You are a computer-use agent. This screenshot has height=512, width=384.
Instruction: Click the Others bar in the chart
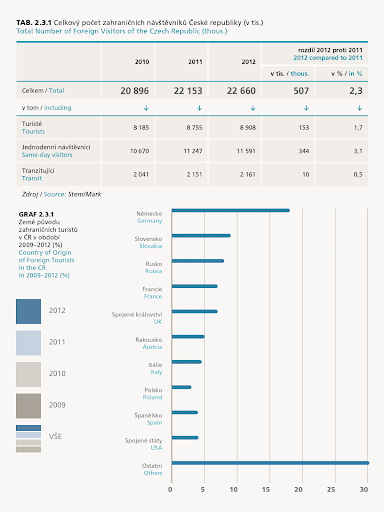click(270, 463)
